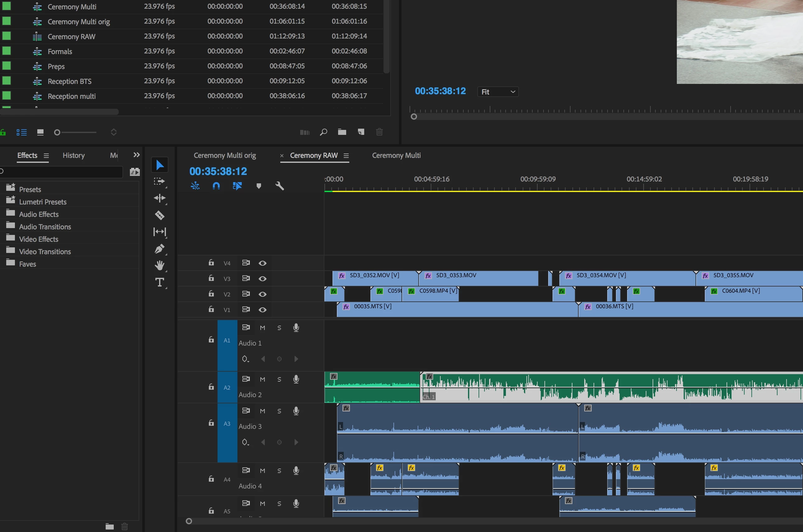Switch to the Ceremony Multi orig tab
This screenshot has width=803, height=532.
pos(225,155)
